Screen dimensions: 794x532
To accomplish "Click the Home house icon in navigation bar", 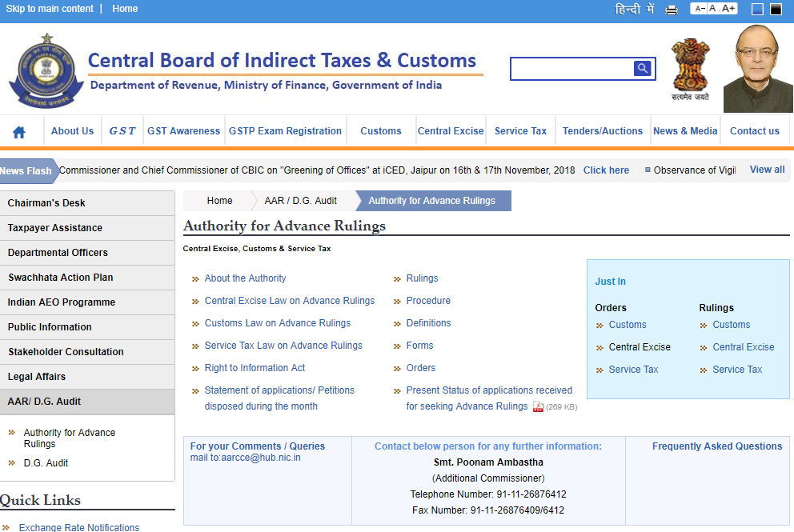I will coord(19,132).
